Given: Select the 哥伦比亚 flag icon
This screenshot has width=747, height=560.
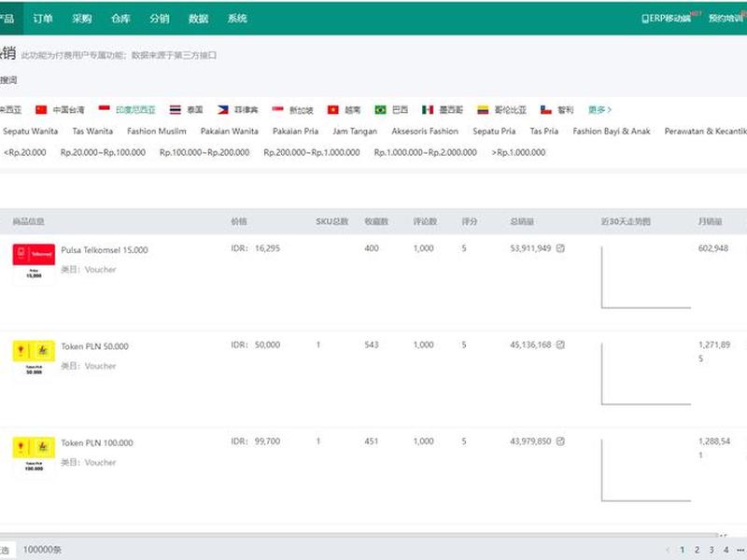Looking at the screenshot, I should point(483,110).
